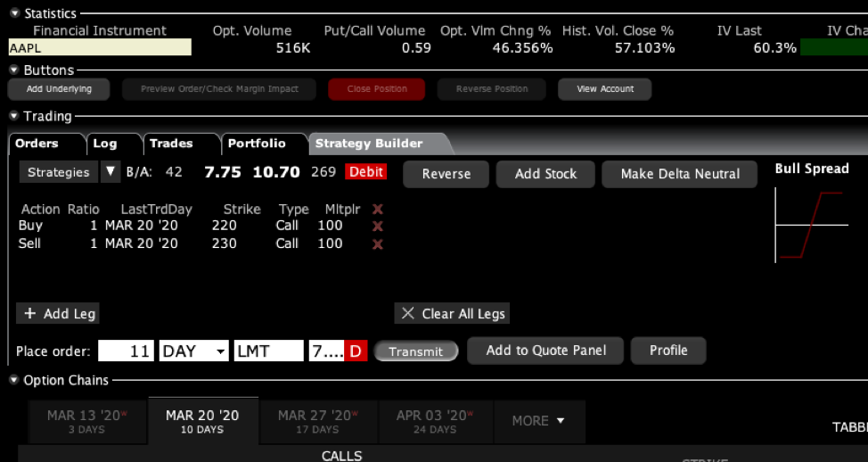This screenshot has height=462, width=868.
Task: Expand the MORE expirations dropdown
Action: [x=537, y=421]
